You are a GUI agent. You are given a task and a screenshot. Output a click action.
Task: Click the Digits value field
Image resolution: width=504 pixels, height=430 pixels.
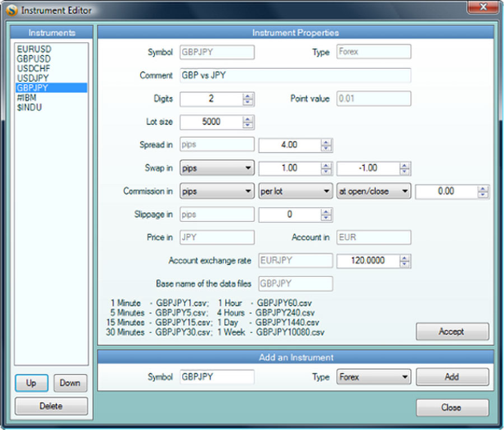(211, 99)
